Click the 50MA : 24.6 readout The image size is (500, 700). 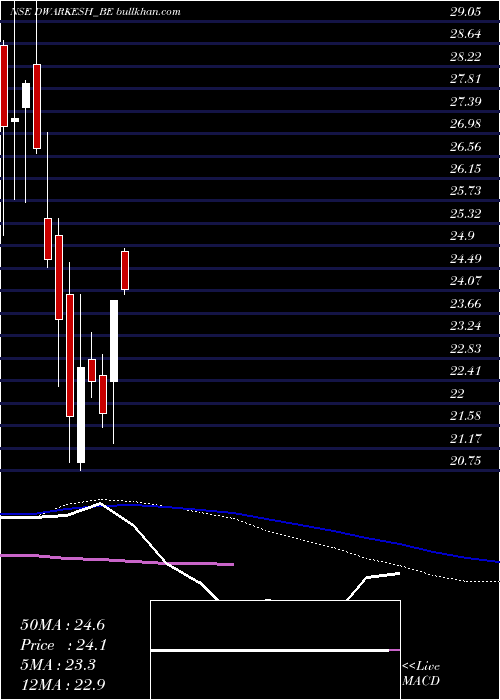click(62, 625)
